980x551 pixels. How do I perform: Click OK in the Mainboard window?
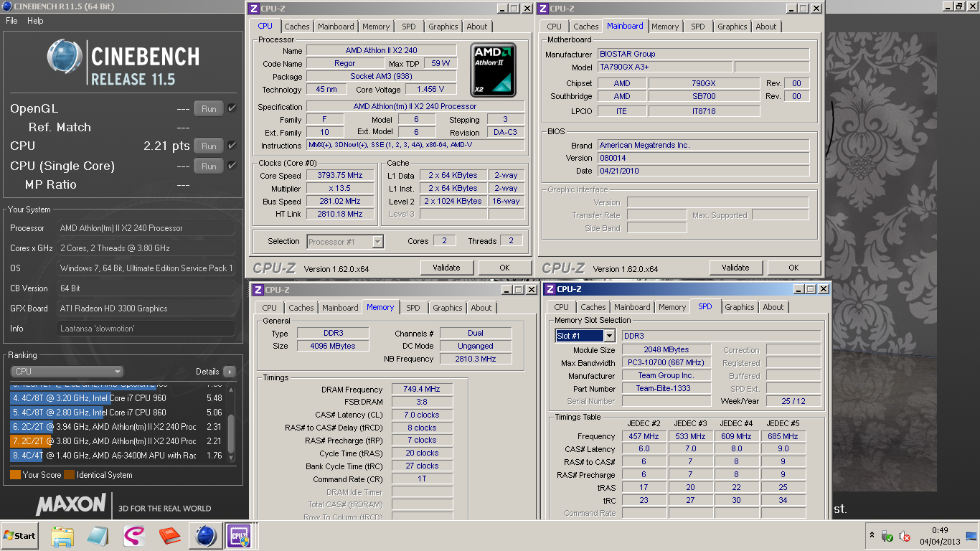click(x=793, y=268)
